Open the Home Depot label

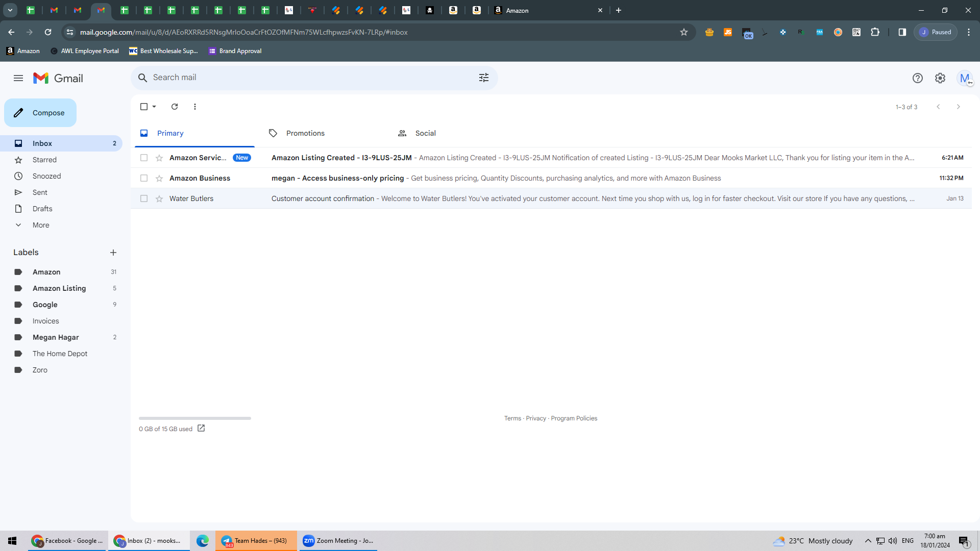61,354
